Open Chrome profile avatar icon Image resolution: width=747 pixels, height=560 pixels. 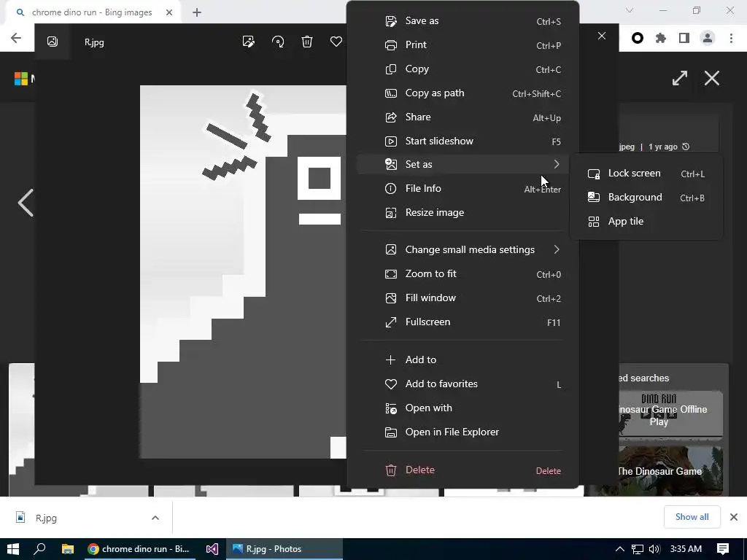[x=708, y=38]
